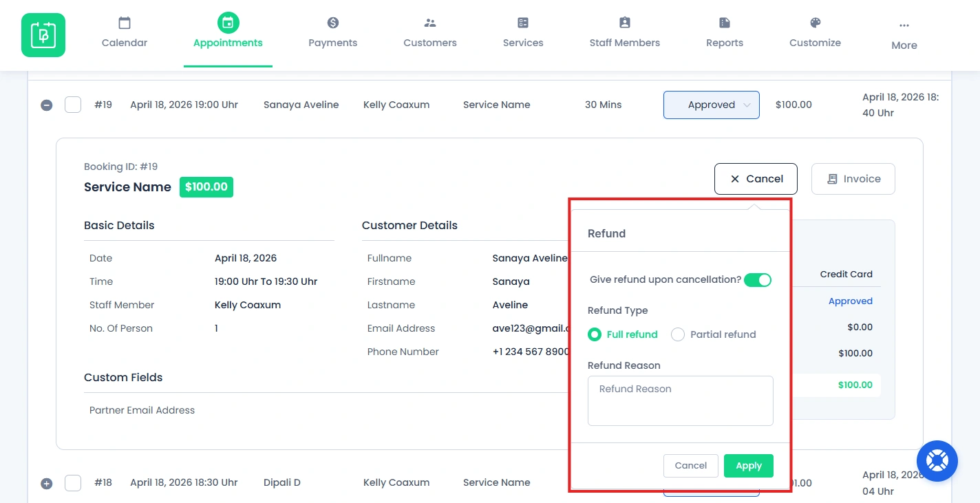
Task: Open the Calendar tab
Action: pos(125,43)
